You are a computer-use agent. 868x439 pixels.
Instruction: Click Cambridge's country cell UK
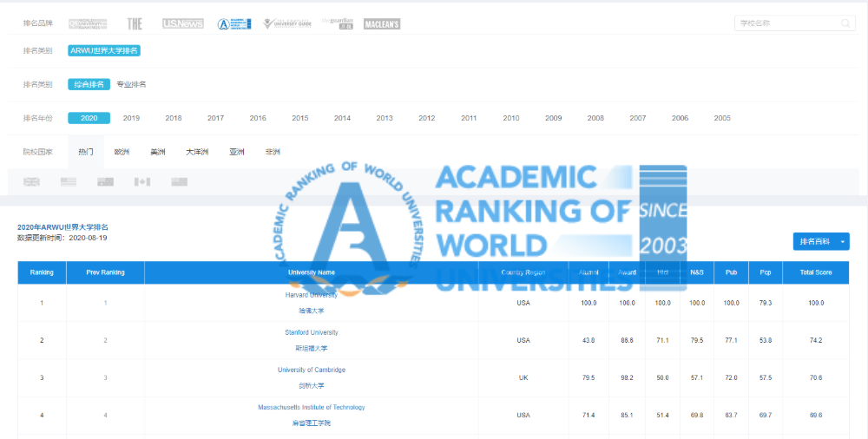click(523, 377)
